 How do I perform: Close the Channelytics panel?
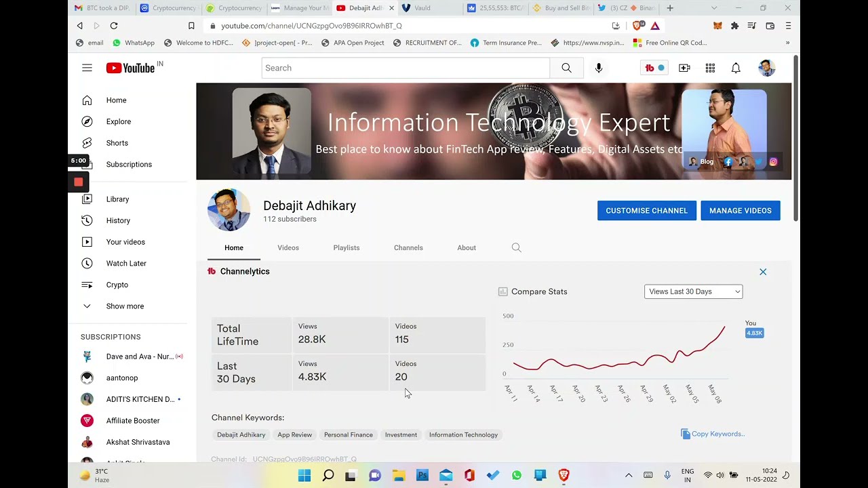[x=763, y=272]
